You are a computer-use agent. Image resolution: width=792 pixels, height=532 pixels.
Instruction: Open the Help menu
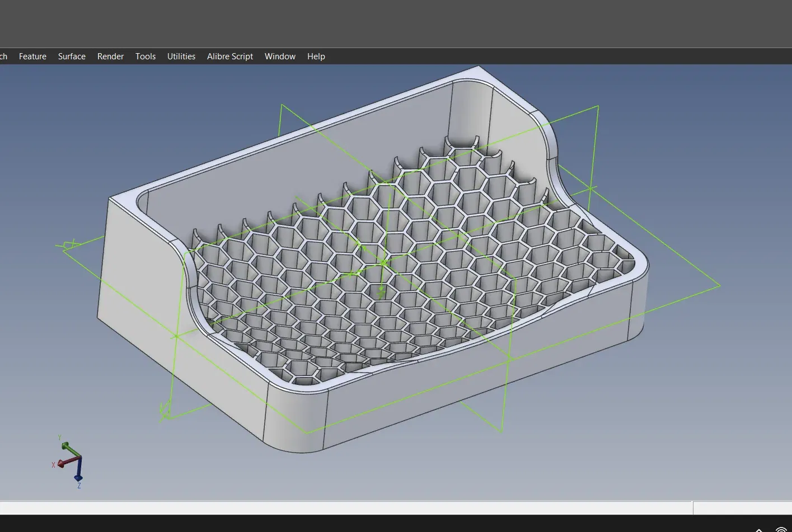[316, 57]
